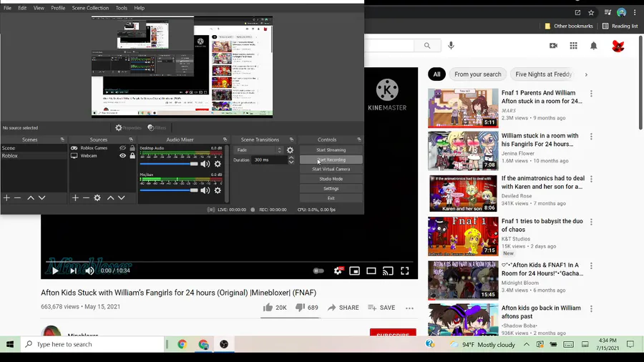Open options for William stuck in room video

click(592, 136)
